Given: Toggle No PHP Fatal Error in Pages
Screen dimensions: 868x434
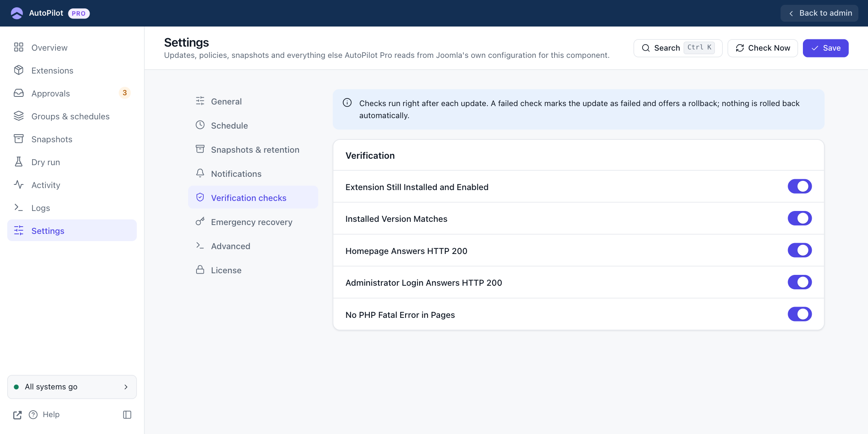Looking at the screenshot, I should pyautogui.click(x=800, y=314).
